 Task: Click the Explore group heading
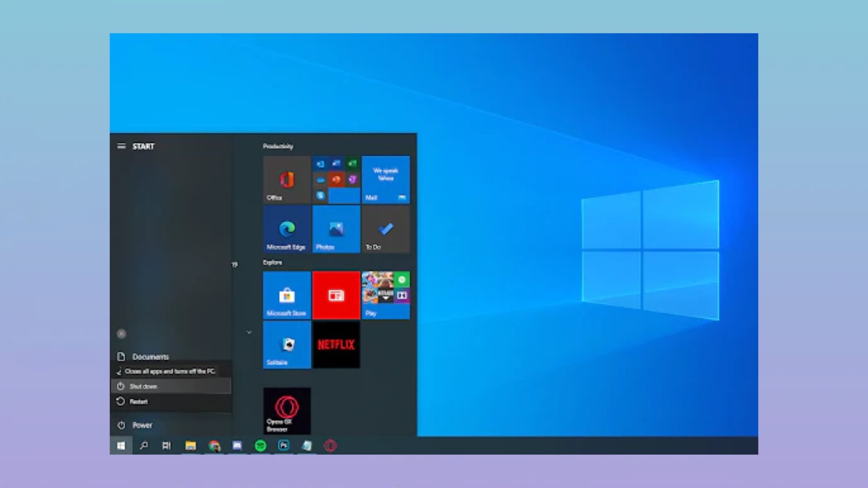pyautogui.click(x=273, y=262)
